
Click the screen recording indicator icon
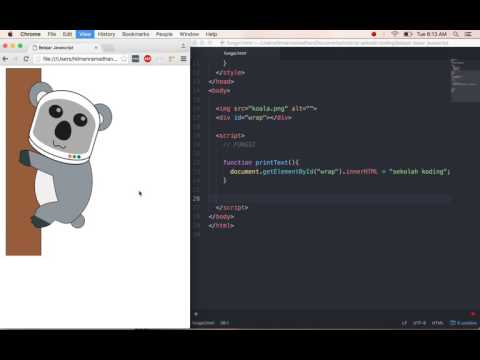click(374, 34)
